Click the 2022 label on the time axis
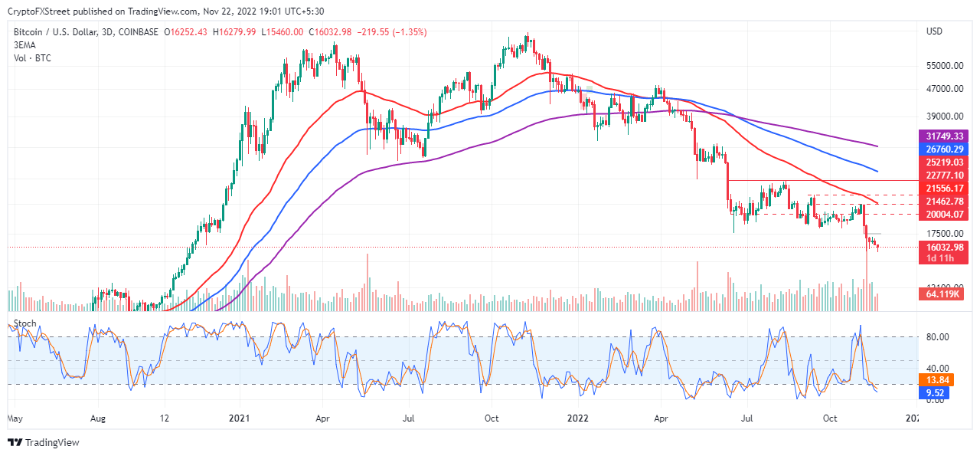The height and width of the screenshot is (456, 980). pyautogui.click(x=577, y=418)
